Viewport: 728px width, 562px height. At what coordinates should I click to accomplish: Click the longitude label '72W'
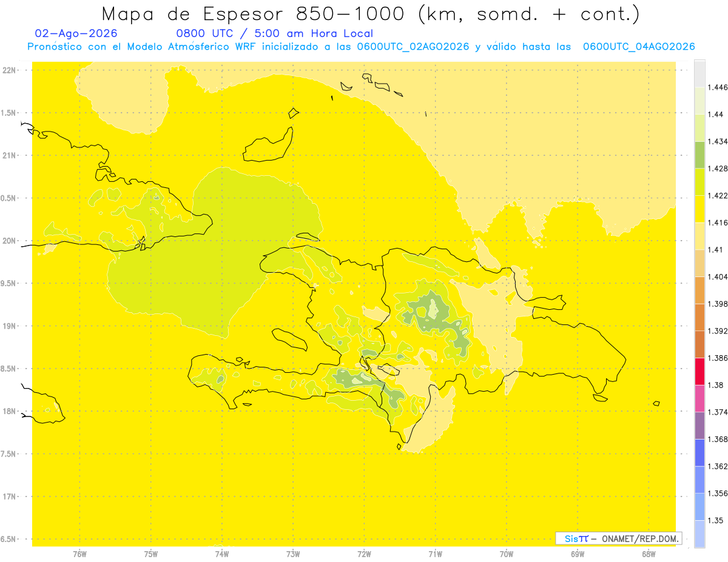pos(364,554)
